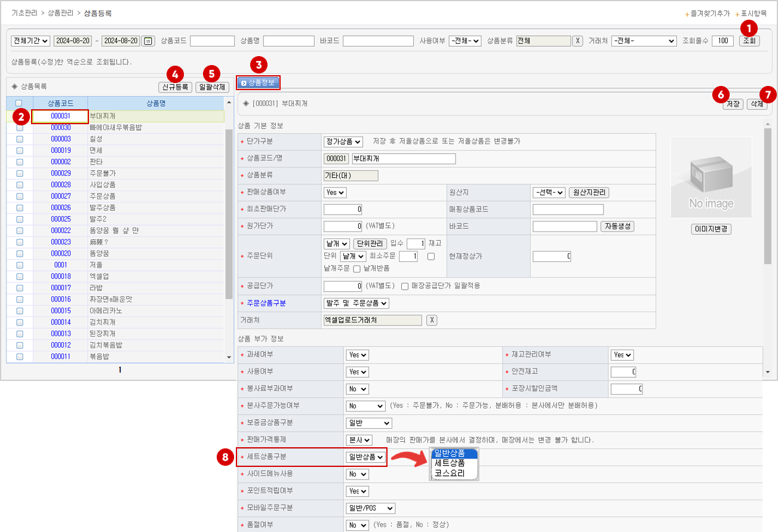Viewport: 778px width, 532px height.
Task: Clear the 상품분류 filter with X
Action: [x=577, y=41]
